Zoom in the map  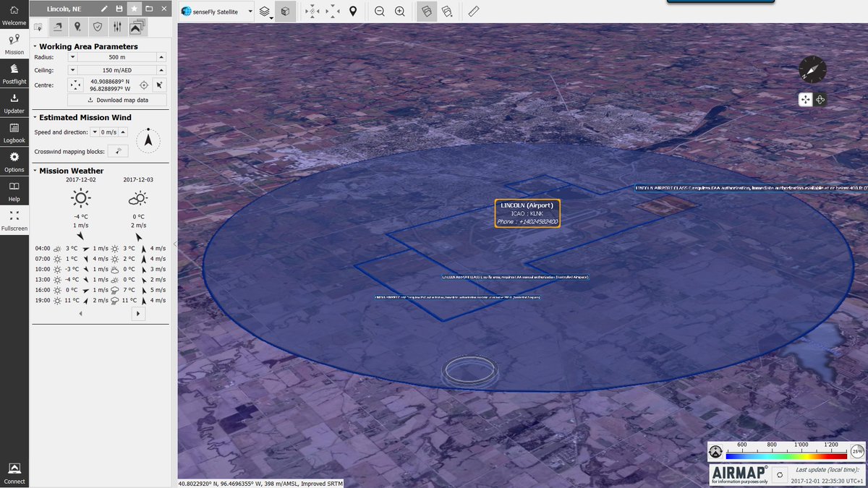pos(400,12)
